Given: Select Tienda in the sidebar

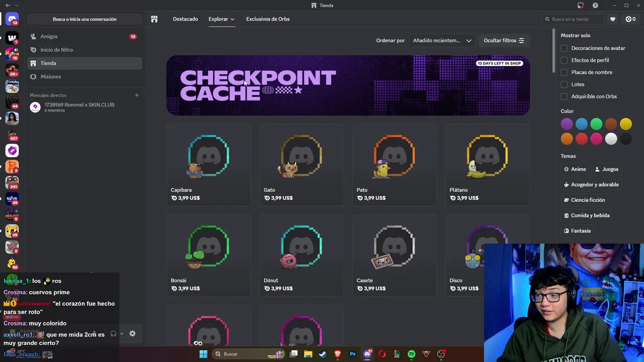Looking at the screenshot, I should pos(85,63).
